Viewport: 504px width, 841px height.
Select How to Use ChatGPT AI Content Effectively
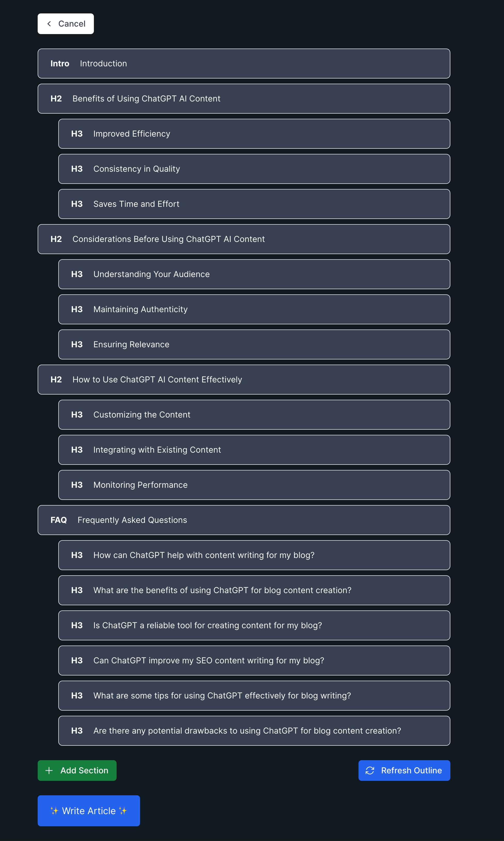(244, 379)
